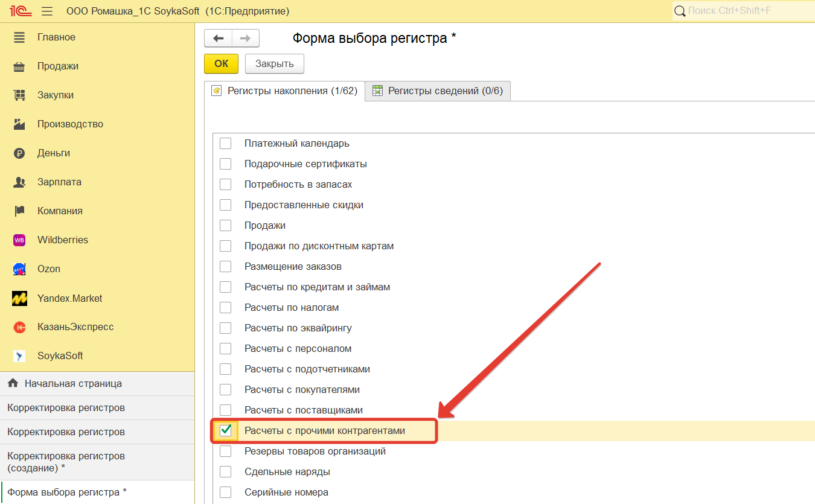Image resolution: width=815 pixels, height=504 pixels.
Task: Switch to Регистры накопления (1/62) tab
Action: [285, 91]
